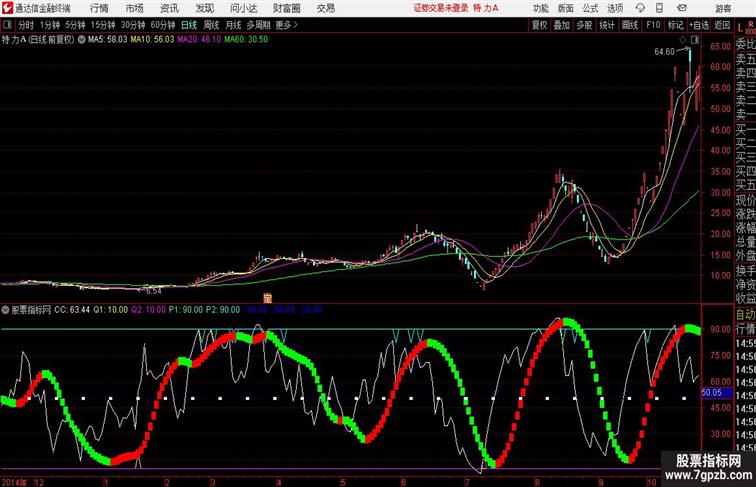Toggle the left sidebar panel icon
This screenshot has width=756, height=487.
[x=7, y=25]
